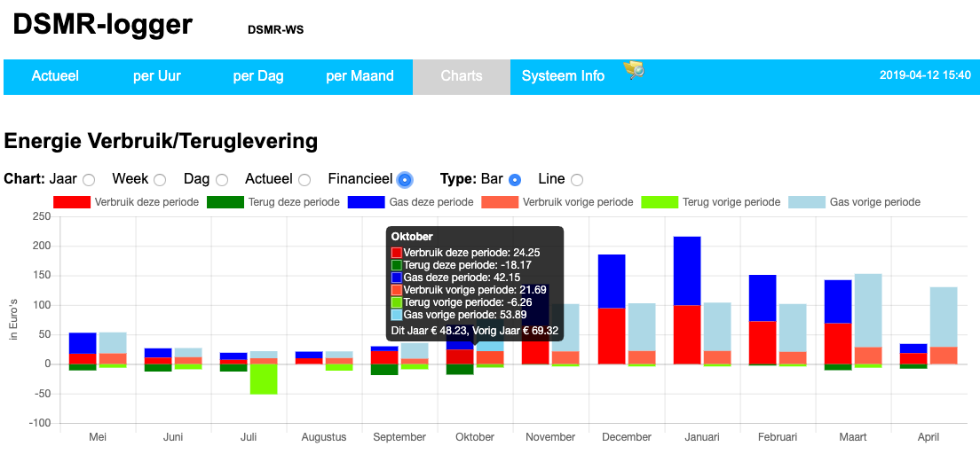Click the Januari blue gas bar

[x=687, y=270]
